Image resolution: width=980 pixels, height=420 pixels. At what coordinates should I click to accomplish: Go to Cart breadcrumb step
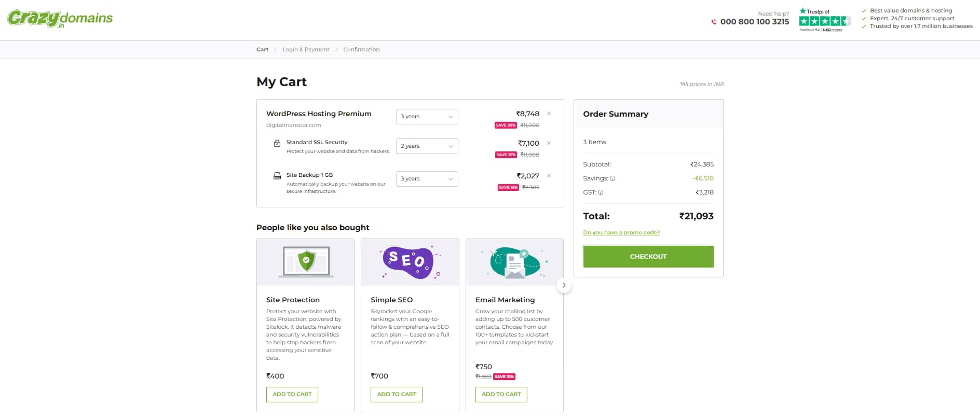(x=262, y=50)
